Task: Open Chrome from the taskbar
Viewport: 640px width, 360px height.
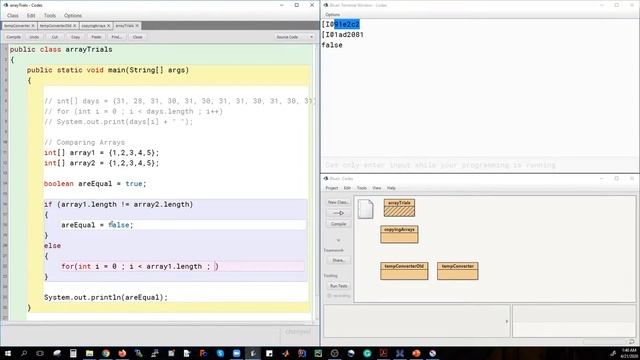Action: coord(106,353)
